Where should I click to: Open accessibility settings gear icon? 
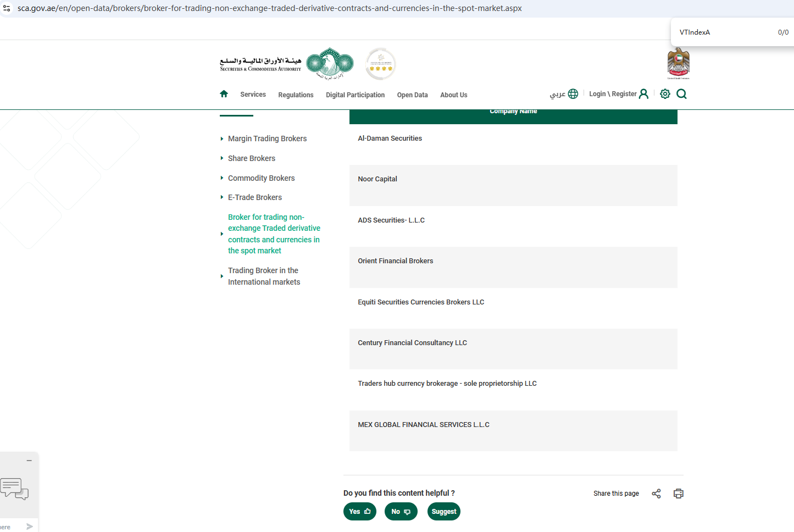[x=665, y=94]
